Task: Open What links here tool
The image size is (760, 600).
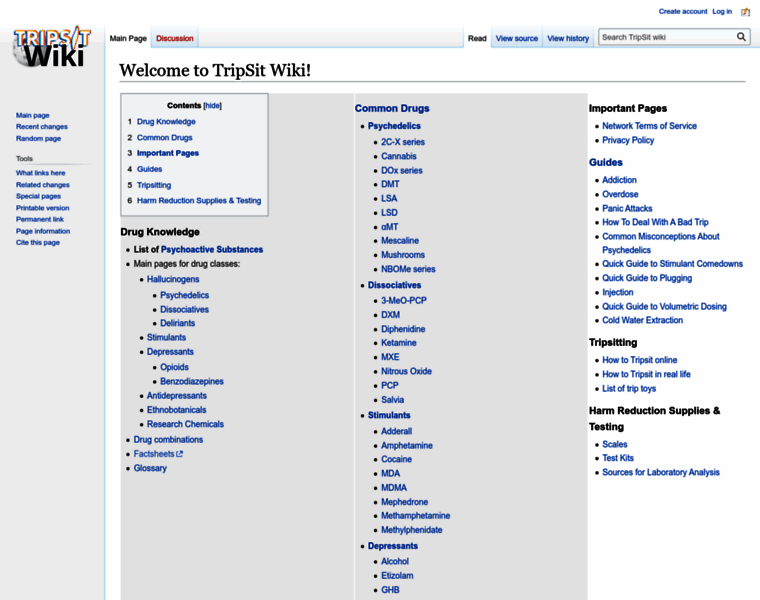Action: pos(40,173)
